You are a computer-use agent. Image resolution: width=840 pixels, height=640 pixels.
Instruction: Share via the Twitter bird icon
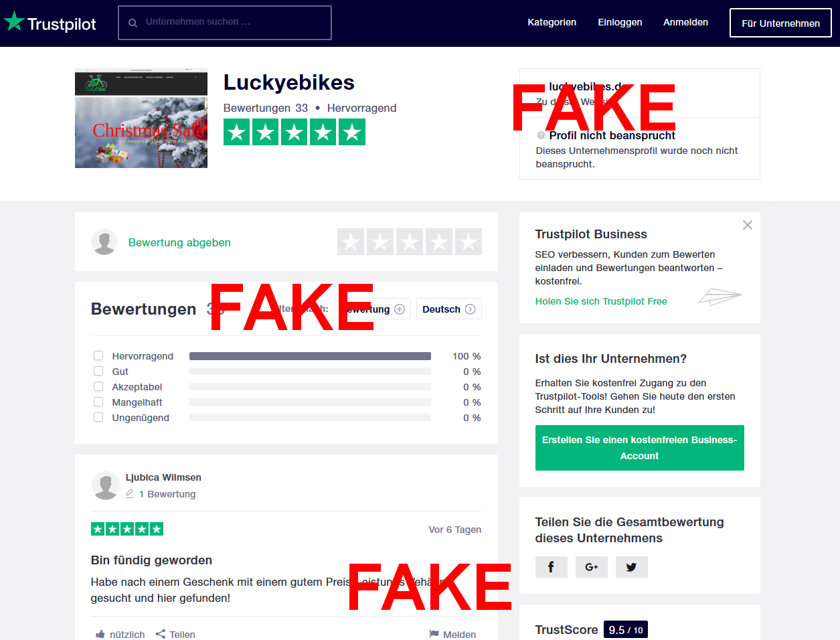tap(631, 567)
